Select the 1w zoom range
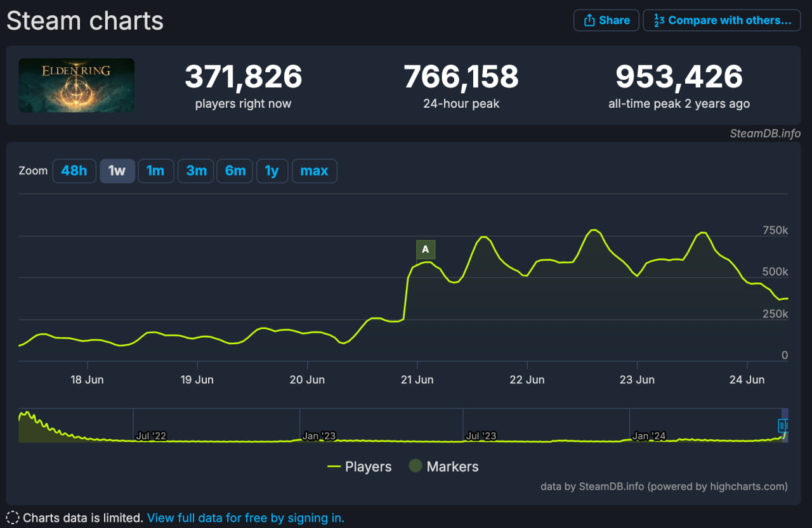The image size is (812, 528). [x=117, y=171]
